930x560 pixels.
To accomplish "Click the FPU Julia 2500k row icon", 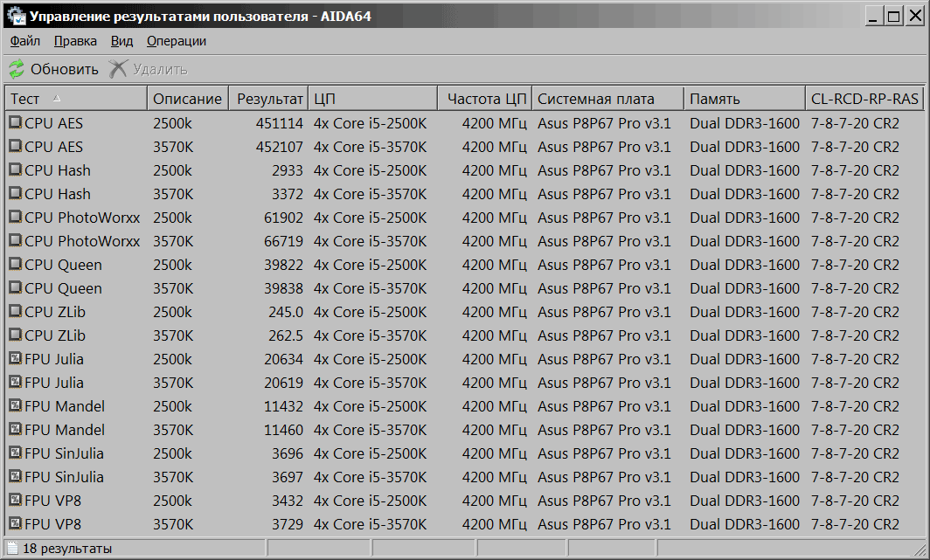I will pyautogui.click(x=15, y=359).
